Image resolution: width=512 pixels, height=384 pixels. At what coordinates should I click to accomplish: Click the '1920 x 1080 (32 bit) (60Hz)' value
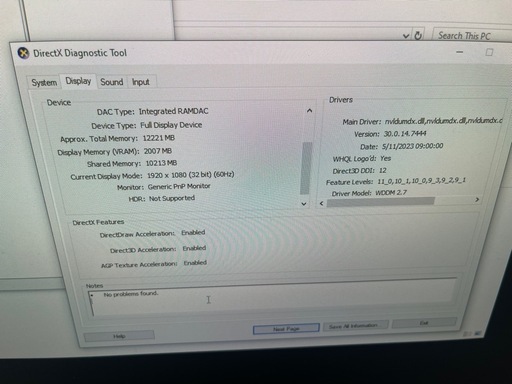(191, 175)
